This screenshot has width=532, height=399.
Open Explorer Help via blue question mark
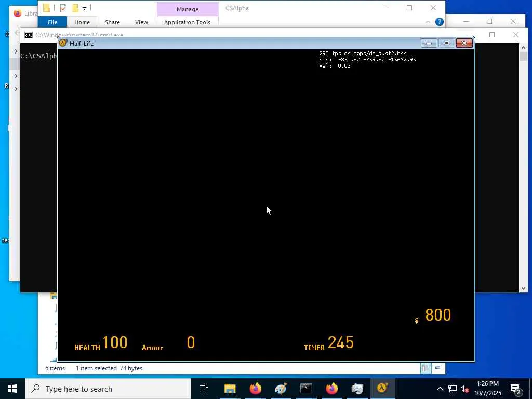(440, 22)
